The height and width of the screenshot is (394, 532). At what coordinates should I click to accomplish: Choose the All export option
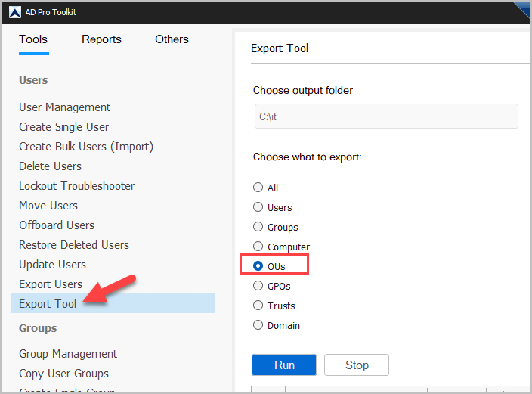pyautogui.click(x=258, y=188)
